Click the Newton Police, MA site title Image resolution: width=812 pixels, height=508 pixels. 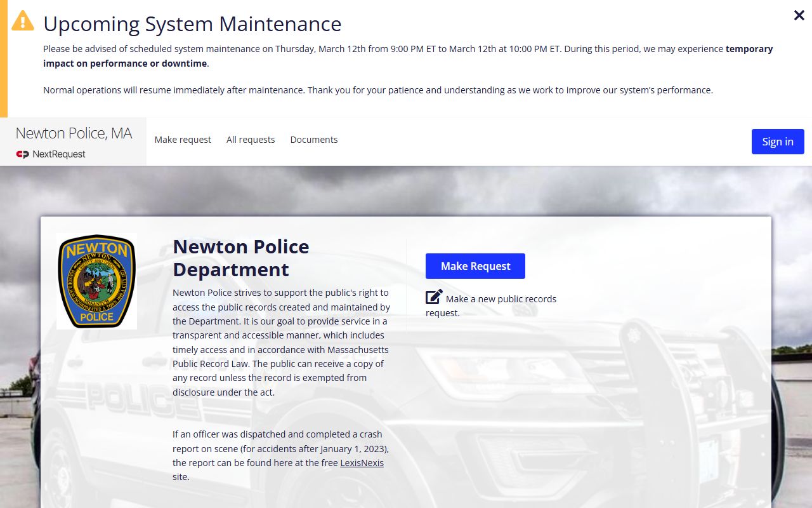click(74, 133)
